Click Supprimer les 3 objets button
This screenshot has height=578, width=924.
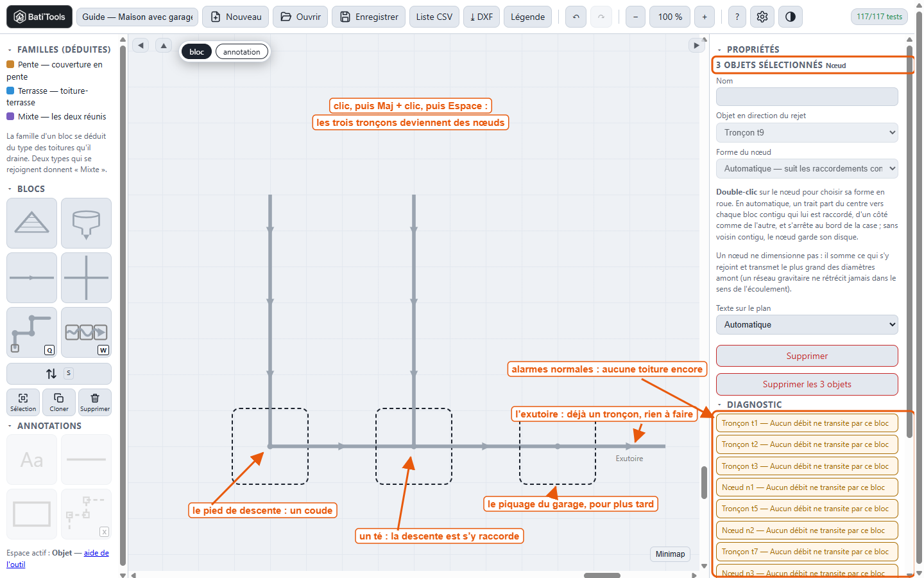[807, 384]
